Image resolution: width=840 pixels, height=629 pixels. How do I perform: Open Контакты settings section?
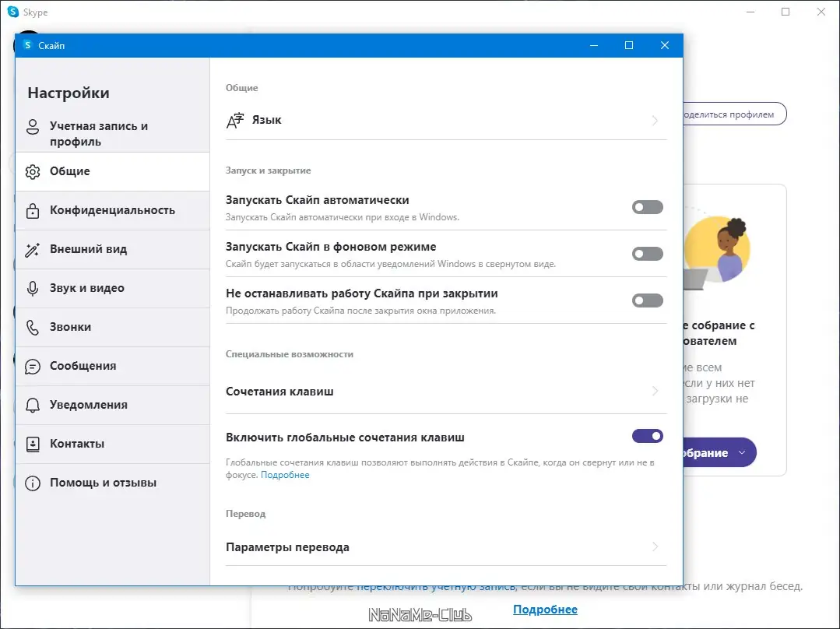[113, 445]
